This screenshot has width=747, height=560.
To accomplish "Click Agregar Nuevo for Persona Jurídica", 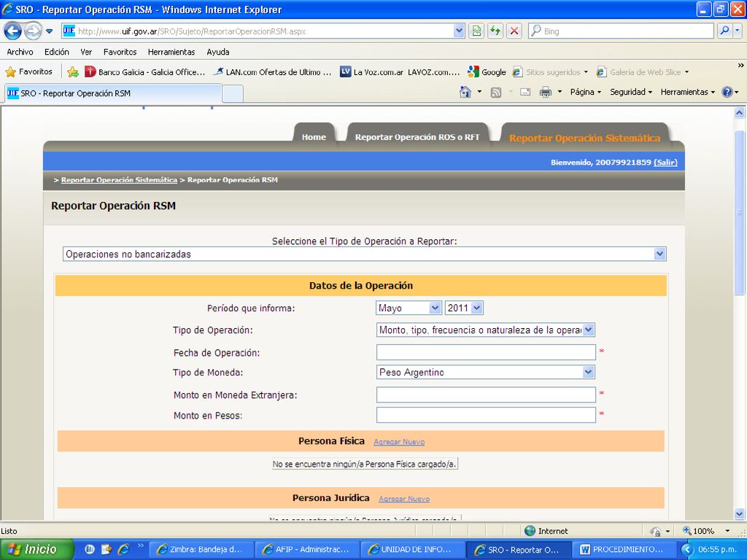I will click(x=404, y=499).
